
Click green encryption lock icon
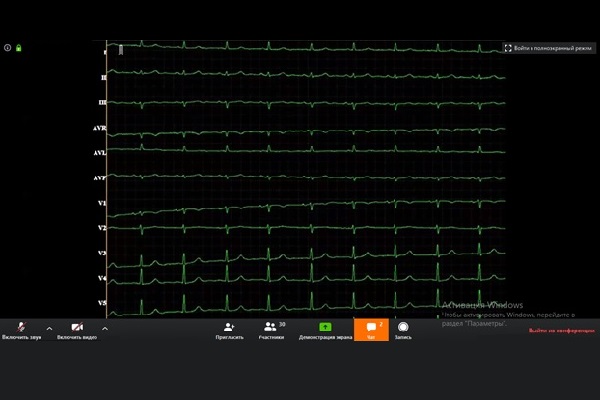point(18,48)
